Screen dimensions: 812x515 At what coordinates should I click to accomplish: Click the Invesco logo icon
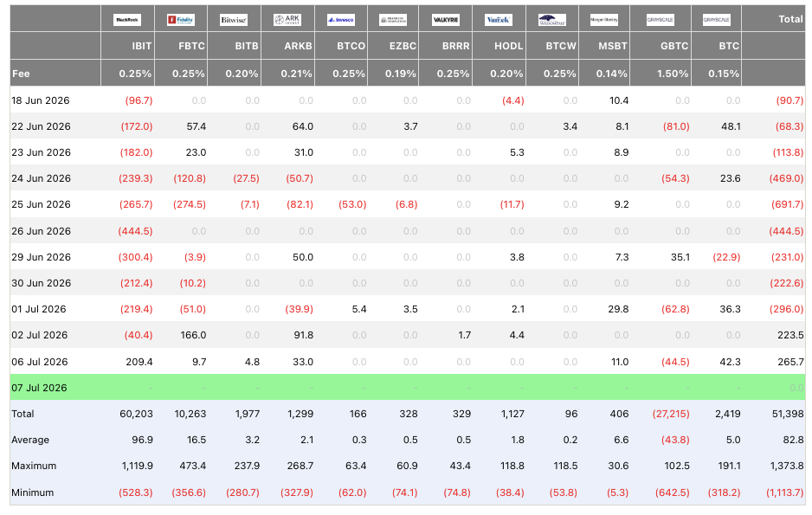click(341, 20)
